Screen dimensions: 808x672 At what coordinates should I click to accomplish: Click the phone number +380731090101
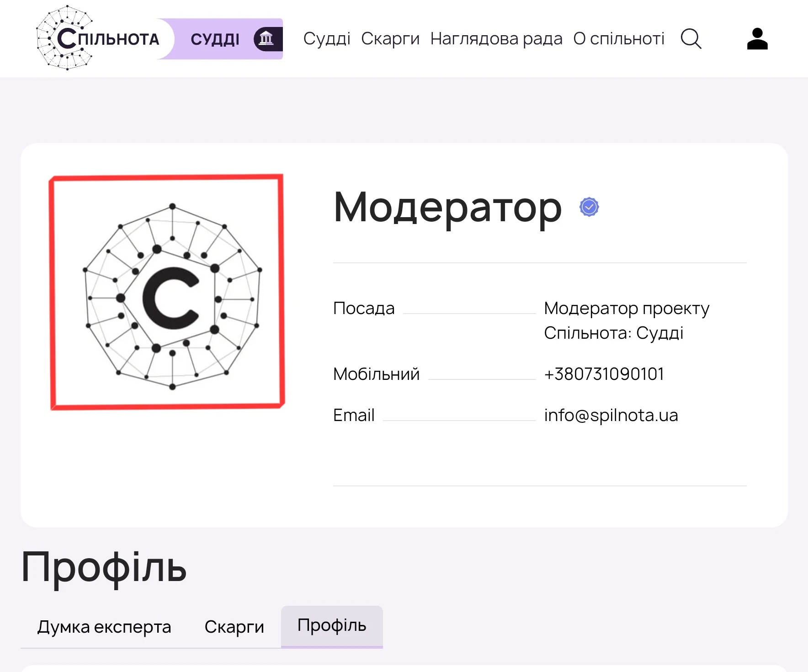coord(604,374)
